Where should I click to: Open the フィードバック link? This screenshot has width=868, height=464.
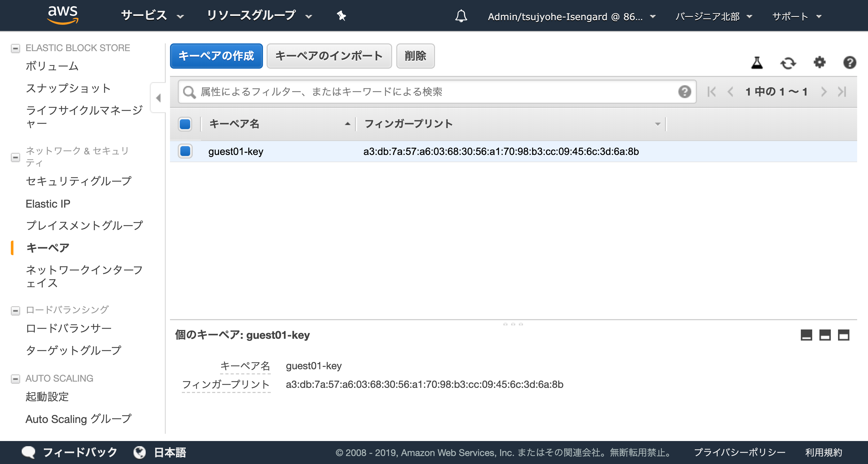80,452
